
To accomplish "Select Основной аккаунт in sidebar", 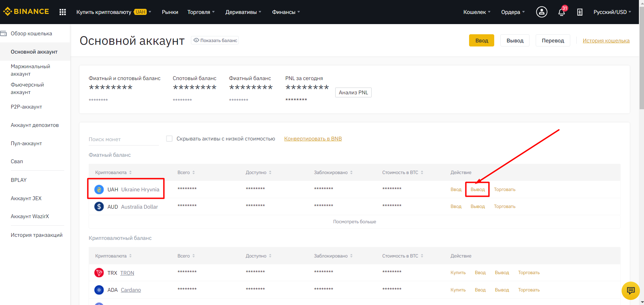I will tap(35, 52).
